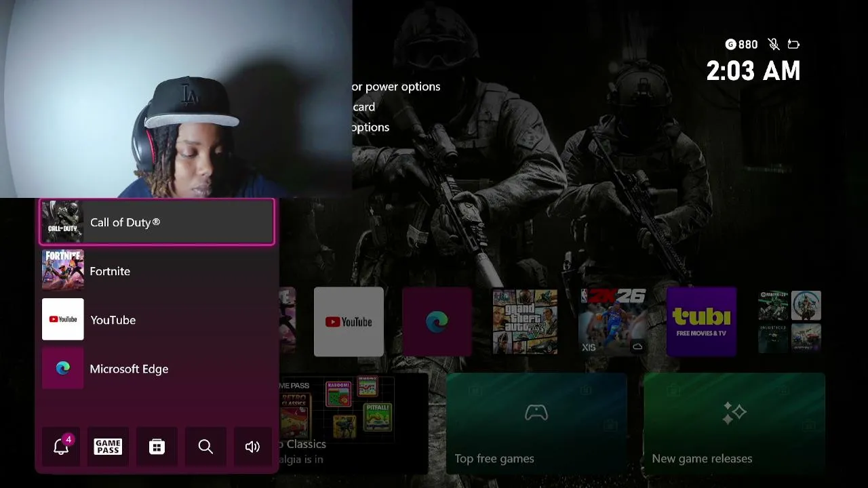
Task: Open search with the magnifying glass
Action: pos(205,447)
